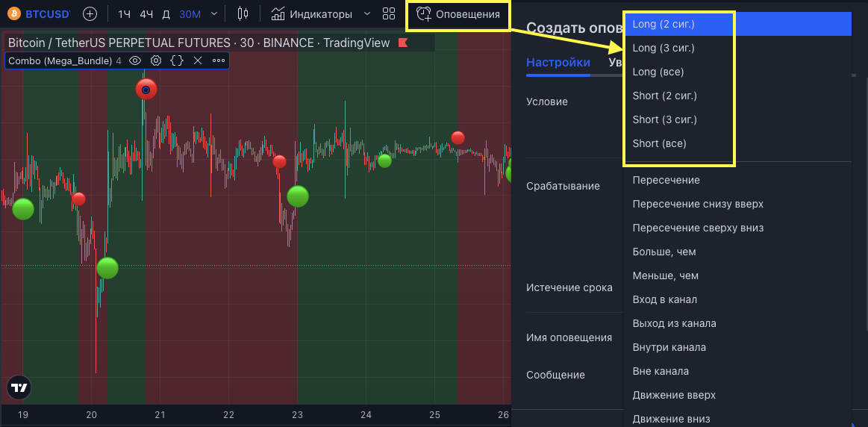The width and height of the screenshot is (868, 427).
Task: Choose Long (2 сиг.) condition option
Action: tap(737, 25)
